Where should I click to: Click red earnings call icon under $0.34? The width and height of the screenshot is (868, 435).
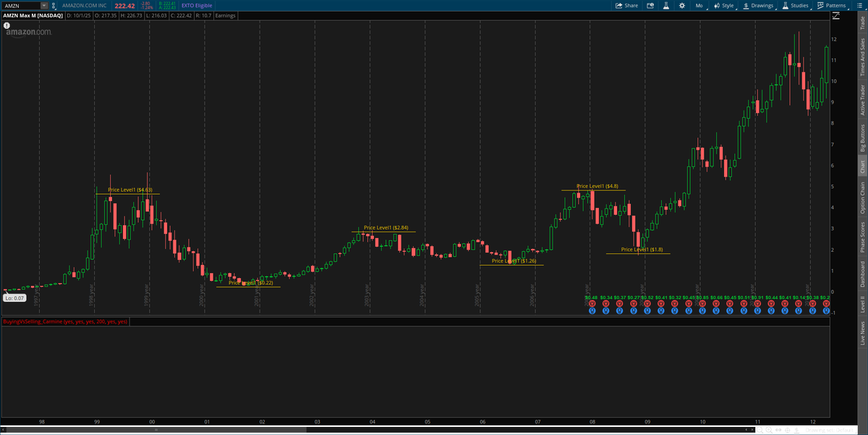point(606,303)
